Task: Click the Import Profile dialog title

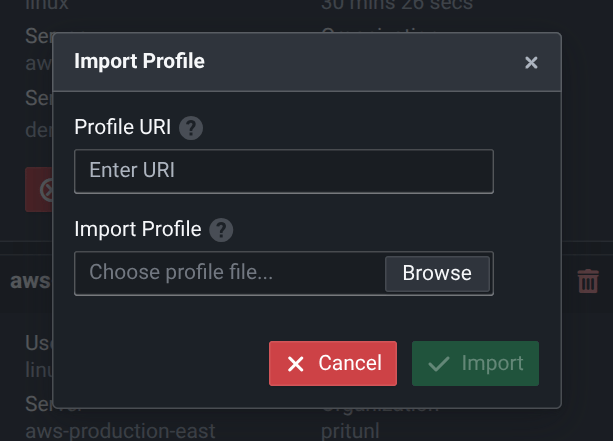Action: coord(140,62)
